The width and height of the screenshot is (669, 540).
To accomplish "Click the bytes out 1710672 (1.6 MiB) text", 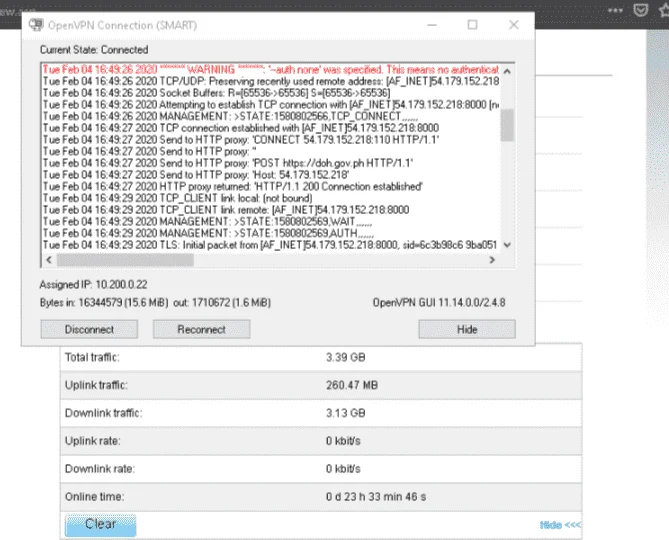I will click(222, 302).
